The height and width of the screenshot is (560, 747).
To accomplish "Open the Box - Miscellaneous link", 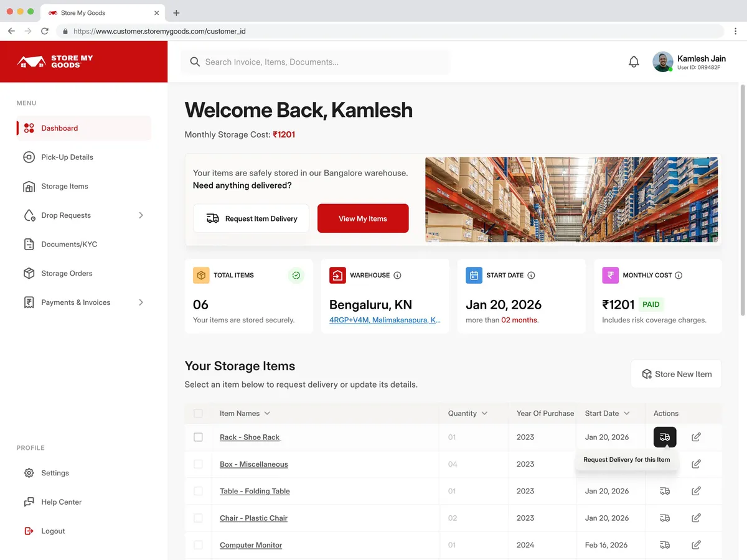I will [x=254, y=464].
